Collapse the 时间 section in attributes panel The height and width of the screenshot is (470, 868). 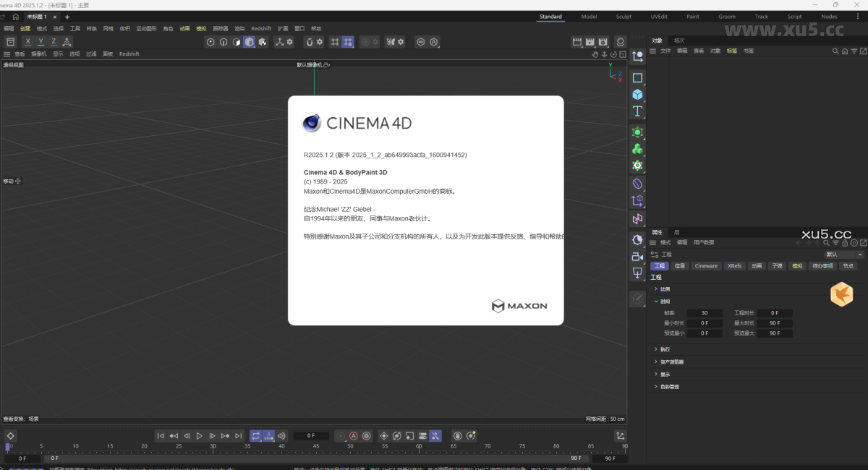667,300
